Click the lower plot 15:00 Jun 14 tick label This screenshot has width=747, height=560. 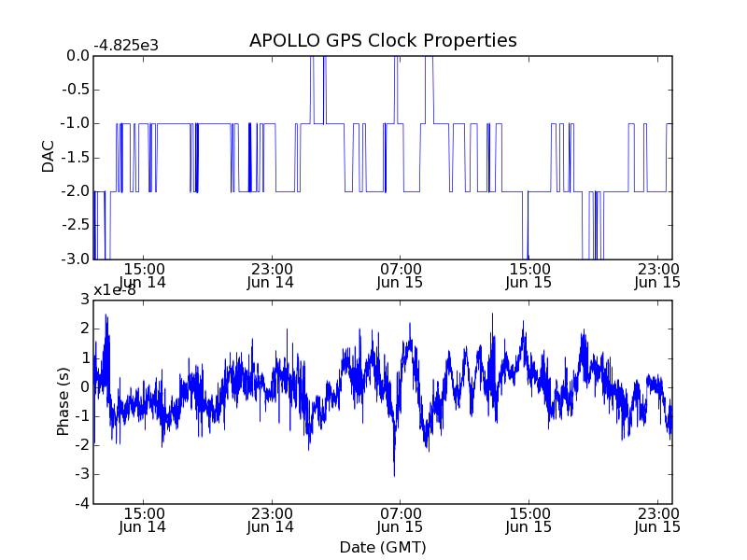pyautogui.click(x=143, y=521)
